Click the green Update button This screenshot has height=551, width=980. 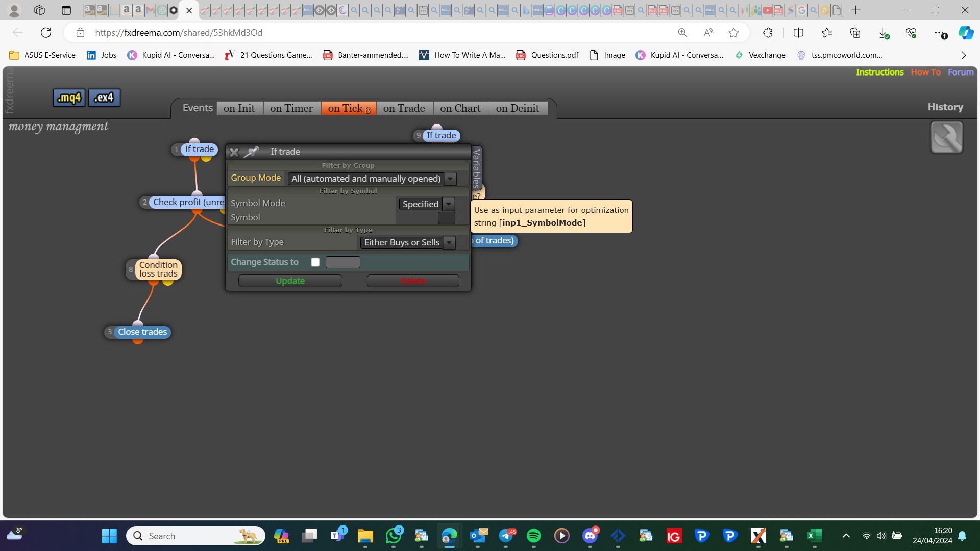(290, 281)
